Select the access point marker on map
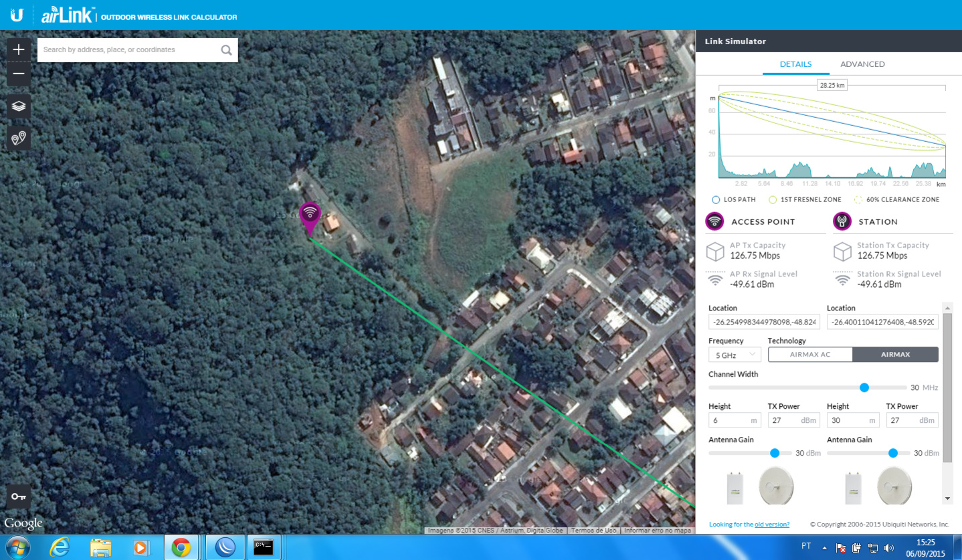The height and width of the screenshot is (560, 962). click(x=310, y=219)
